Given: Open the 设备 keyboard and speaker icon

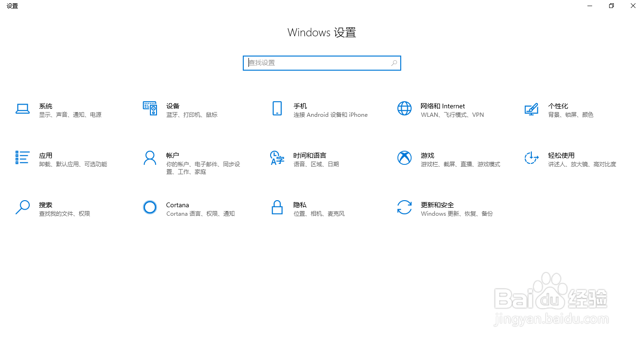Looking at the screenshot, I should pos(150,108).
